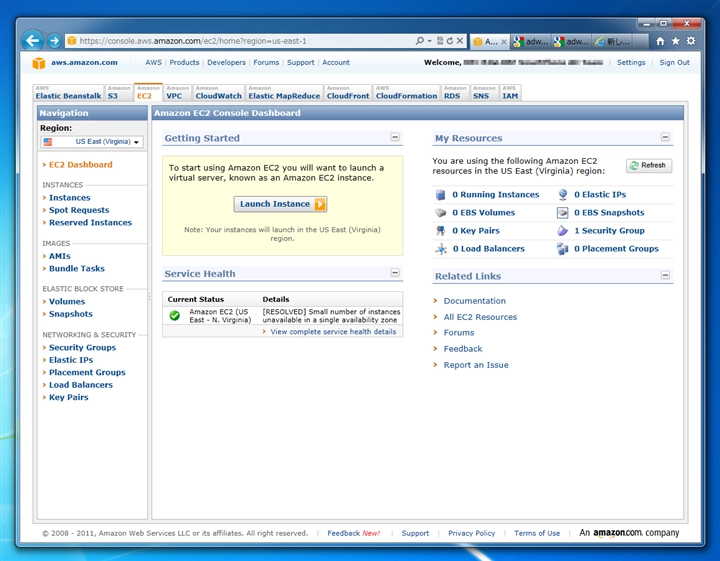Click the green service status checkmark icon
The width and height of the screenshot is (720, 561).
174,315
